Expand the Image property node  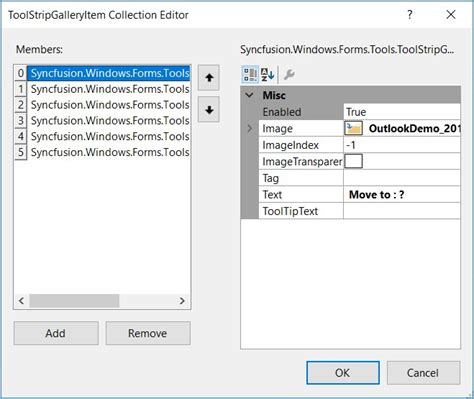(250, 128)
